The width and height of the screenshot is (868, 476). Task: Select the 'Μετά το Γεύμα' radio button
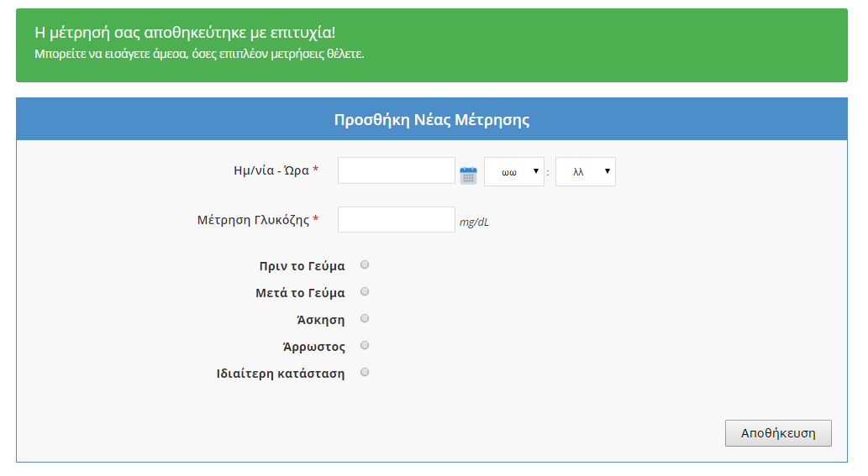pos(365,292)
